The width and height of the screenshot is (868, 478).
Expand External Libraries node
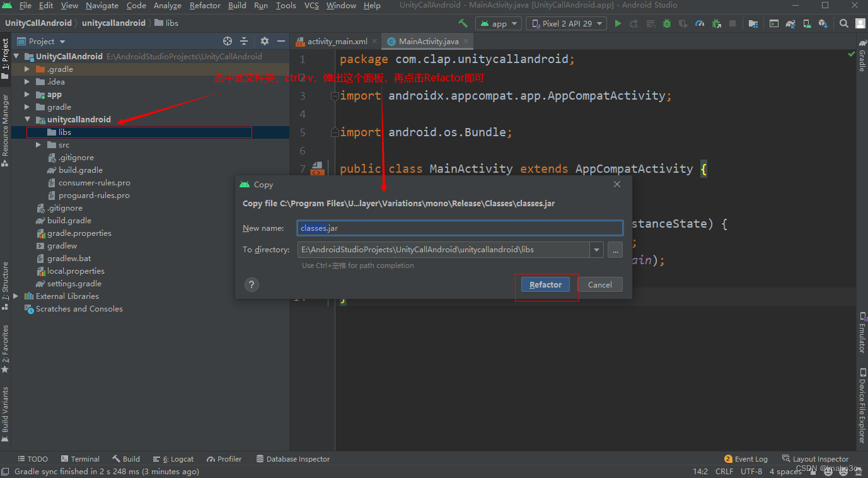[x=16, y=296]
